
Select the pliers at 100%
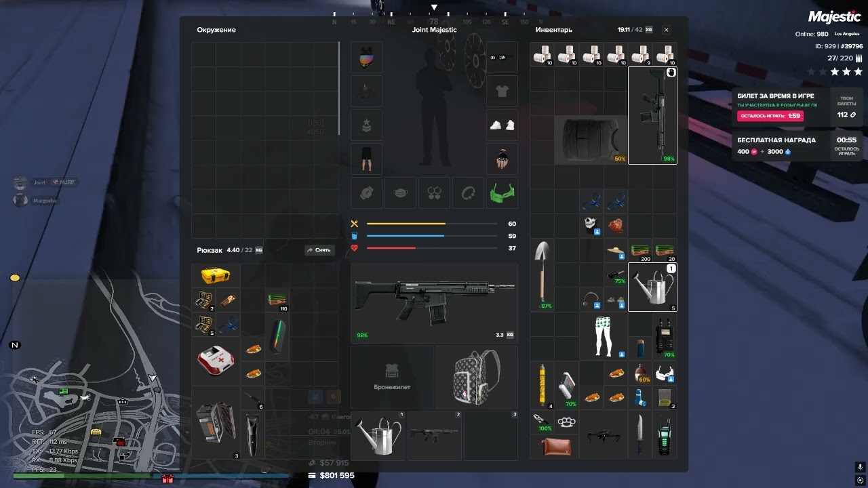point(542,422)
